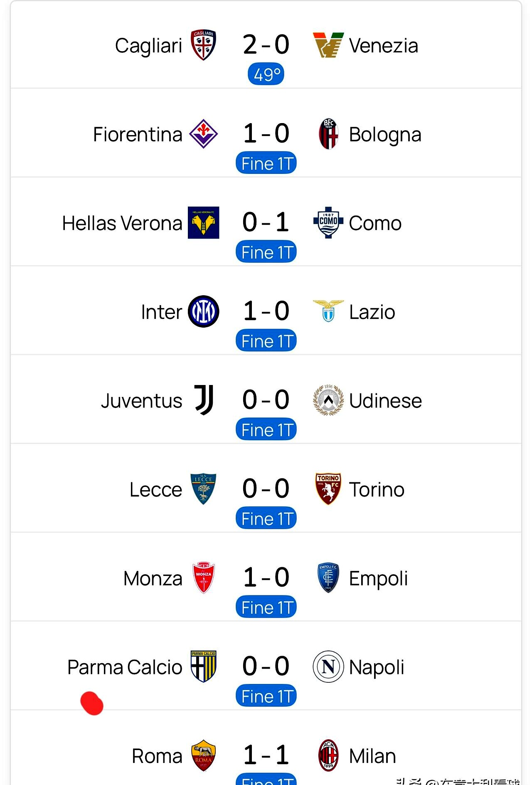Open the Fiorentina purple crest
This screenshot has height=785, width=532.
pyautogui.click(x=203, y=134)
